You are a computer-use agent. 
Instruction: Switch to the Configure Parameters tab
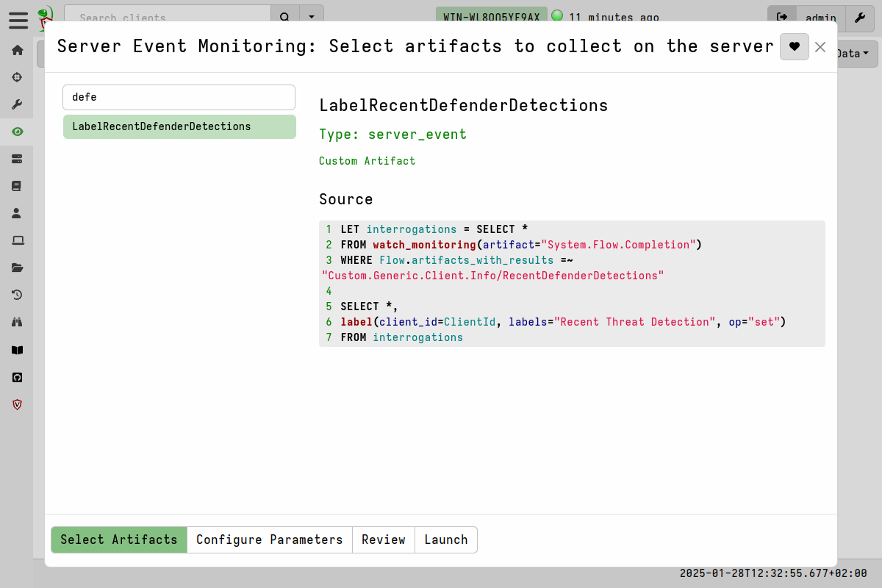(x=269, y=539)
